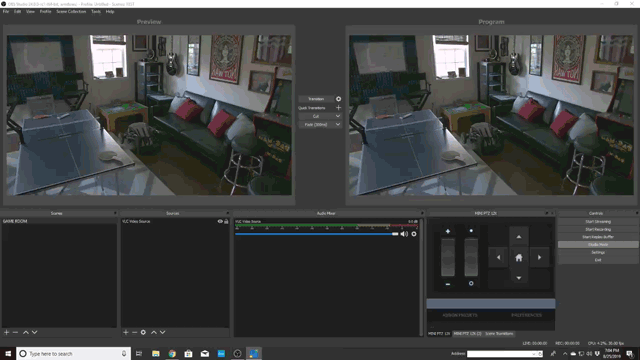640x360 pixels.
Task: Click the Transition button between previews
Action: 316,99
